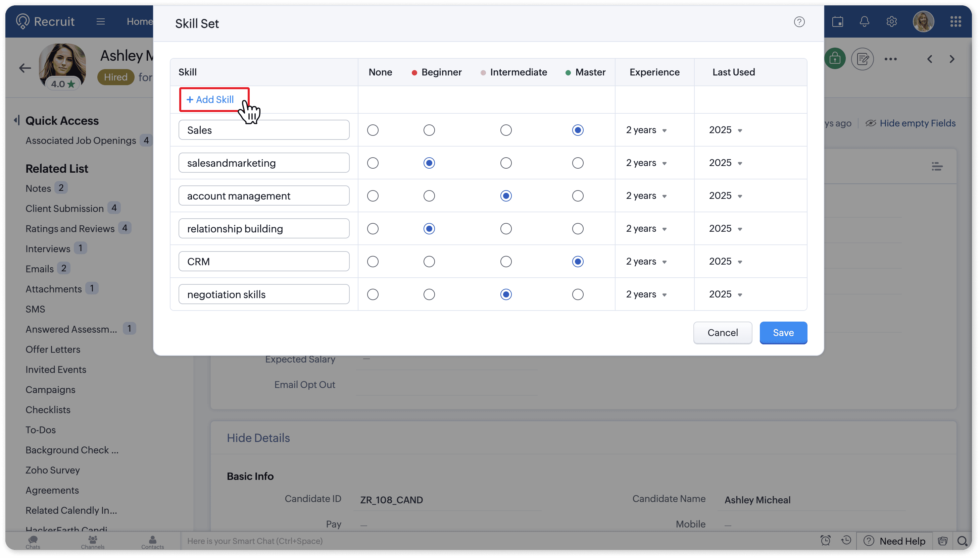Click the Add Skill link
980x558 pixels.
coord(210,100)
